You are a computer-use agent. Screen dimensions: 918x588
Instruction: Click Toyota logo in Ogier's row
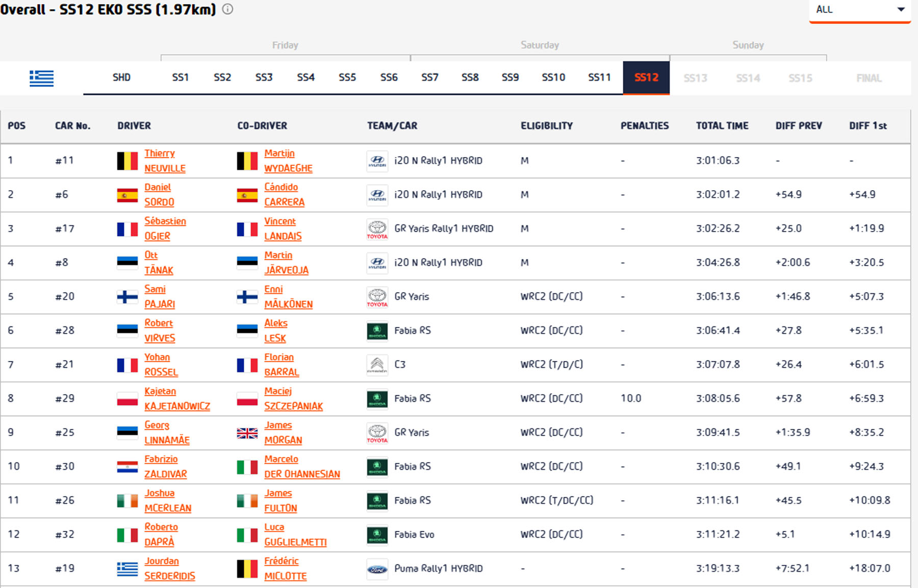377,229
